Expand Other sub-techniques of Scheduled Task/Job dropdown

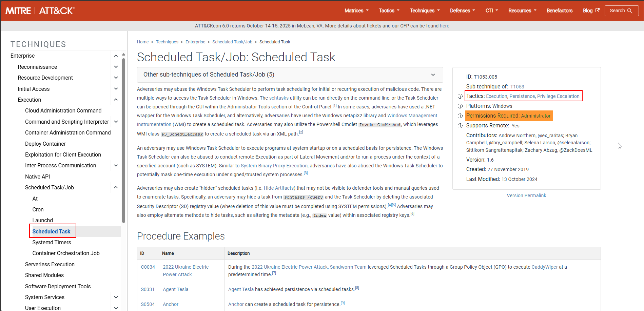[x=290, y=75]
